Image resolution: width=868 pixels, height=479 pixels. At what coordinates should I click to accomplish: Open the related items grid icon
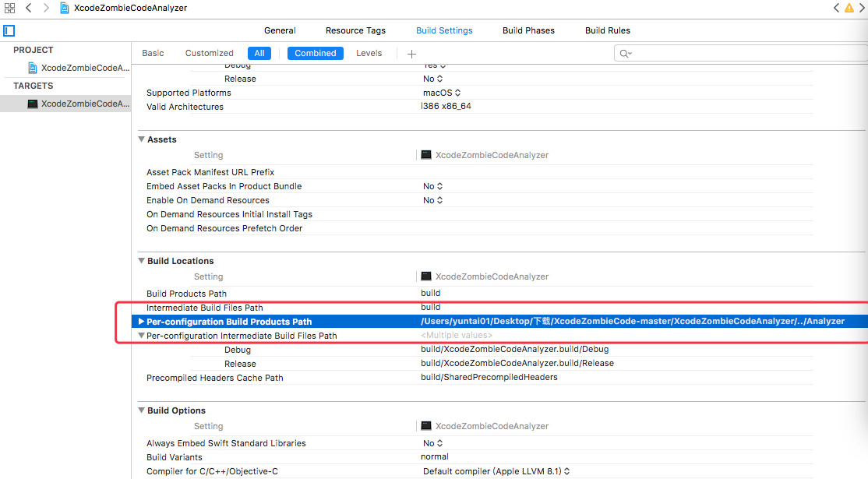tap(9, 8)
